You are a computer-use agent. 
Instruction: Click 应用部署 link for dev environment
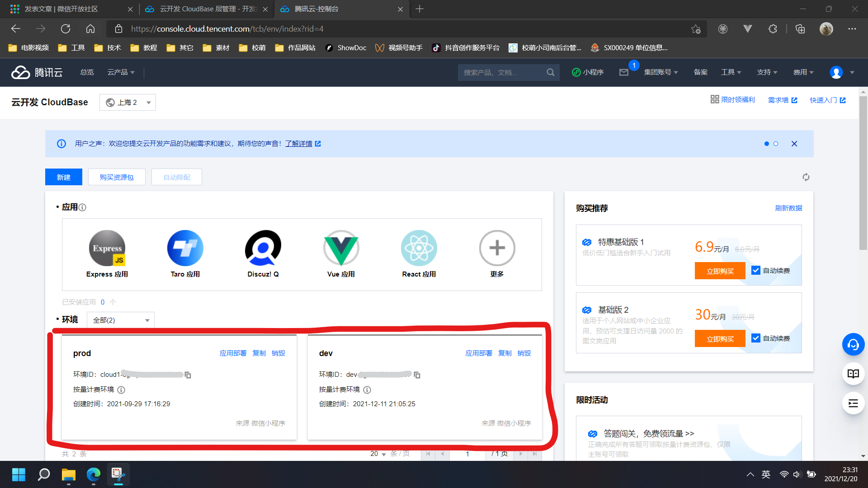coord(479,353)
